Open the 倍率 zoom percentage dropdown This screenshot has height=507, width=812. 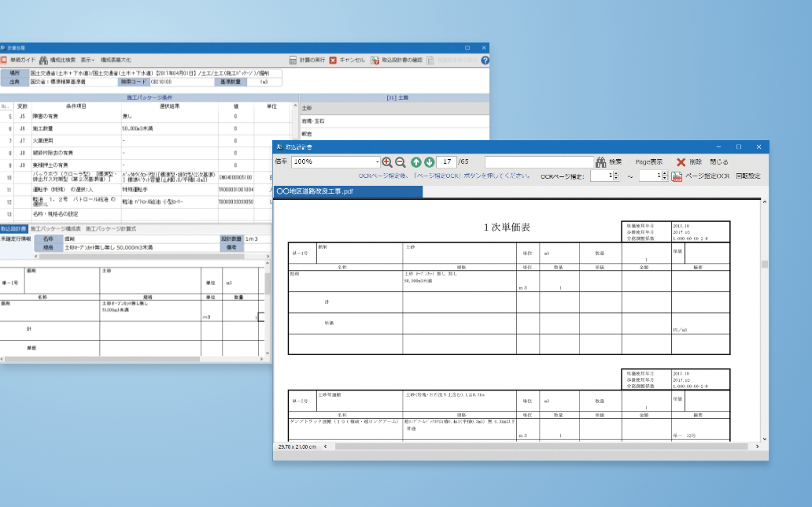377,161
